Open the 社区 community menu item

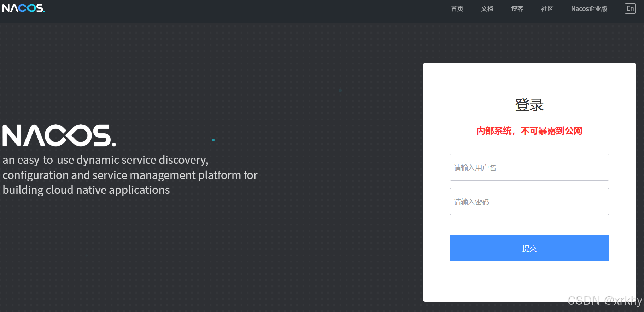point(547,9)
